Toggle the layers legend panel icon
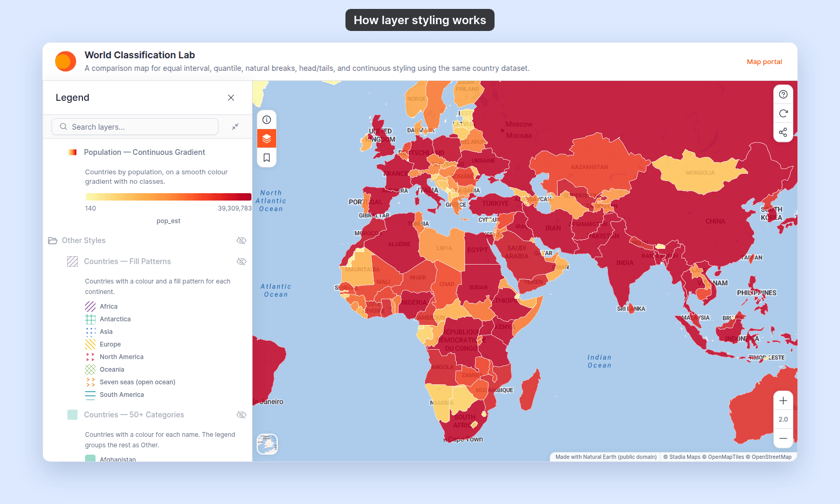Viewport: 840px width, 504px height. coord(267,139)
